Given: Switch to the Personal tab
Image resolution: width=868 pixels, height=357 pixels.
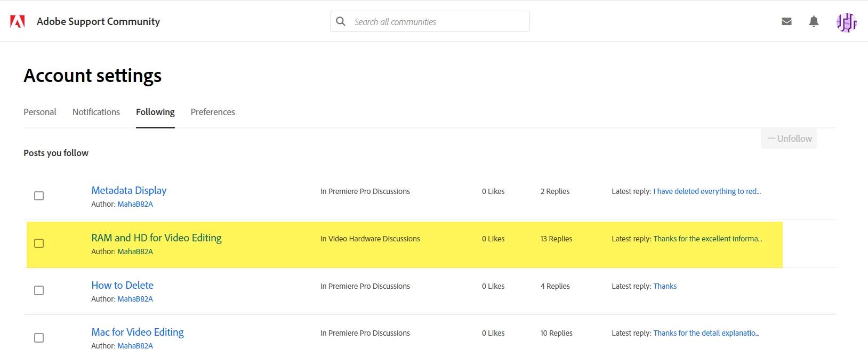Looking at the screenshot, I should 40,112.
